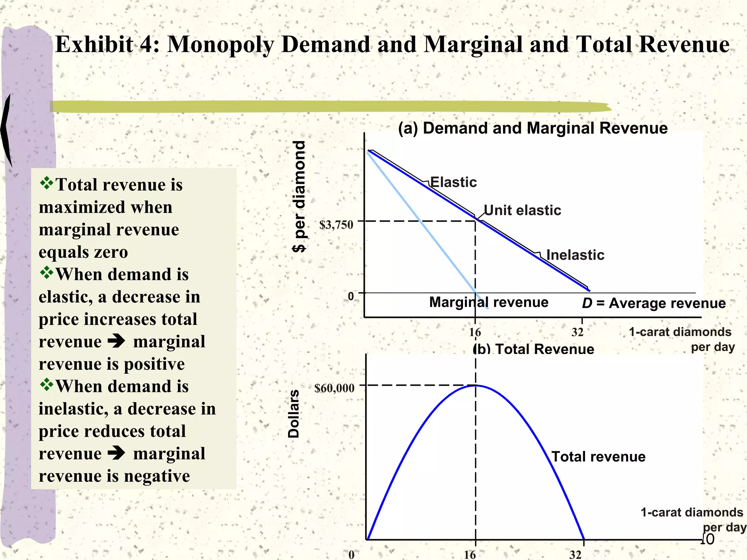Click the 'Inelastic' label on the demand curve

coord(575,255)
